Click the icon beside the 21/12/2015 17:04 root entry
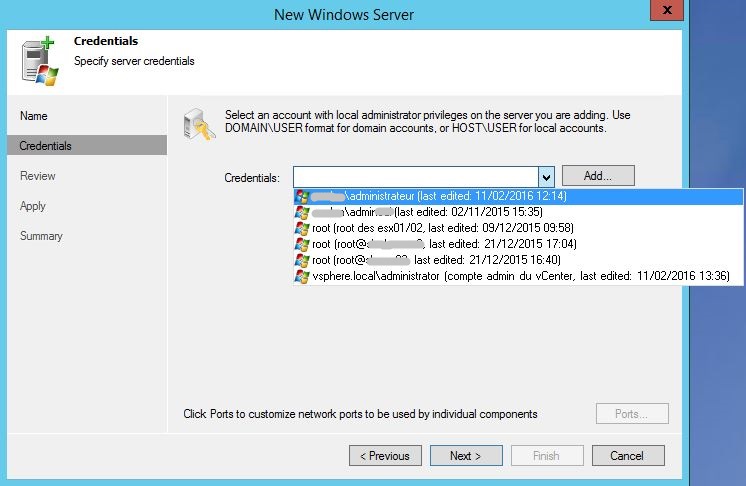Screen dimensions: 746x486 302,244
